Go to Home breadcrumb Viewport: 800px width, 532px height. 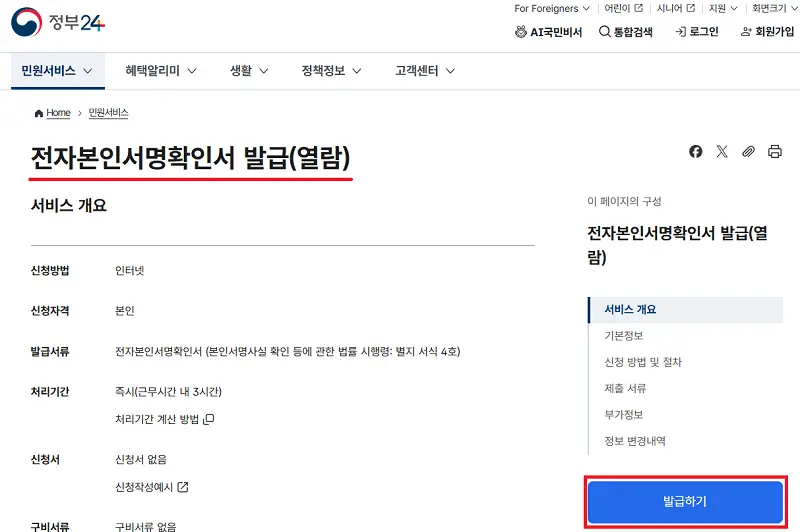(x=53, y=113)
